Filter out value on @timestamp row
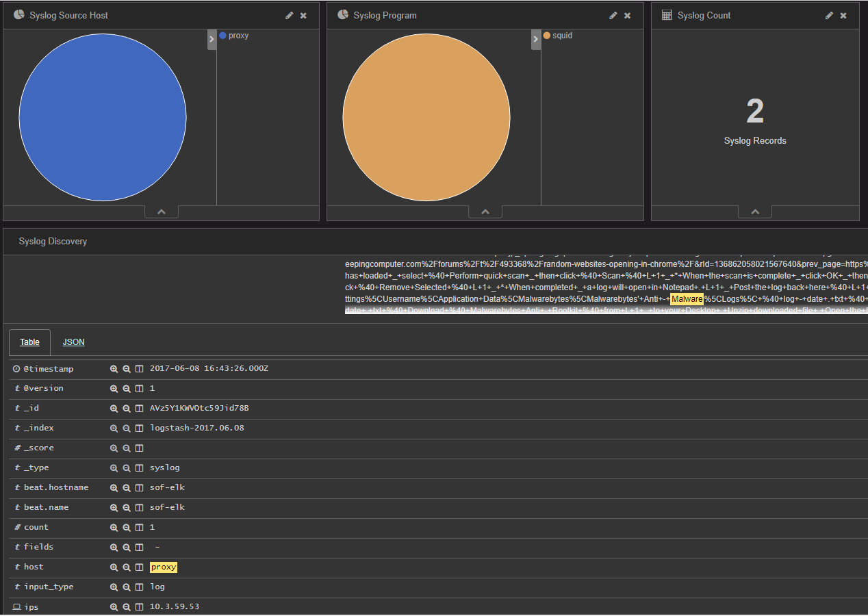Screen dimensions: 868x616 click(127, 369)
